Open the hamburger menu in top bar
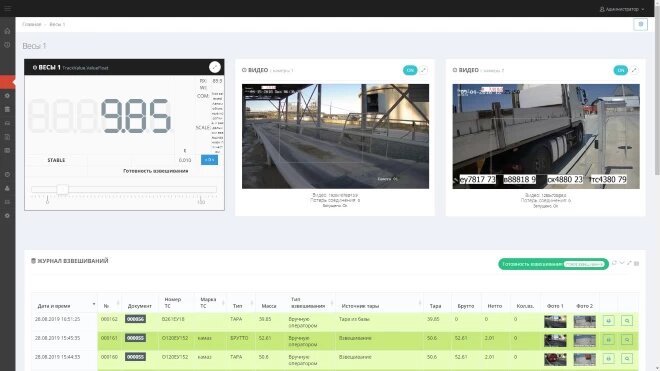 pos(8,8)
